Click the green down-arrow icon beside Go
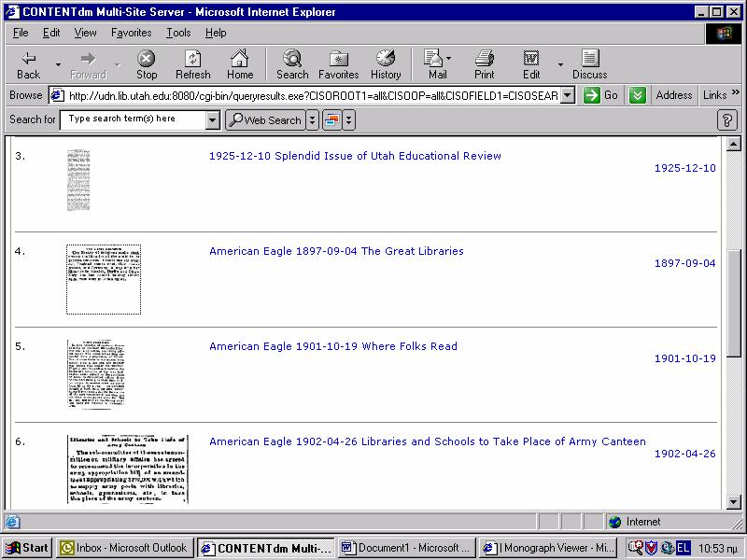Image resolution: width=747 pixels, height=560 pixels. coord(637,95)
